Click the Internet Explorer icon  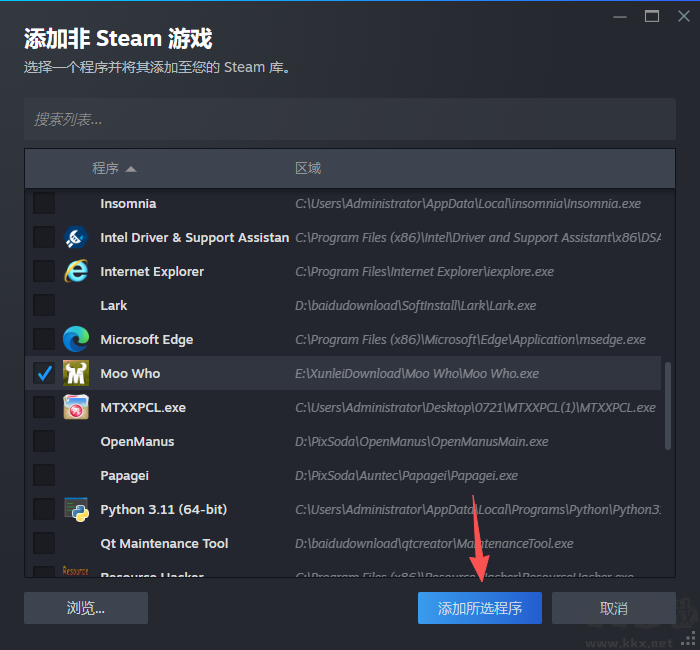tap(76, 271)
